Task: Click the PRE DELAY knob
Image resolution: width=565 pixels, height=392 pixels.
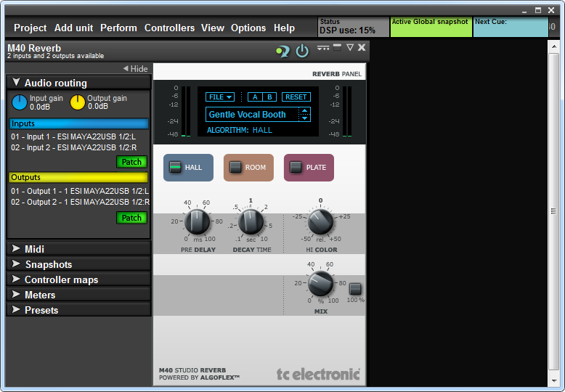Action: coord(197,221)
